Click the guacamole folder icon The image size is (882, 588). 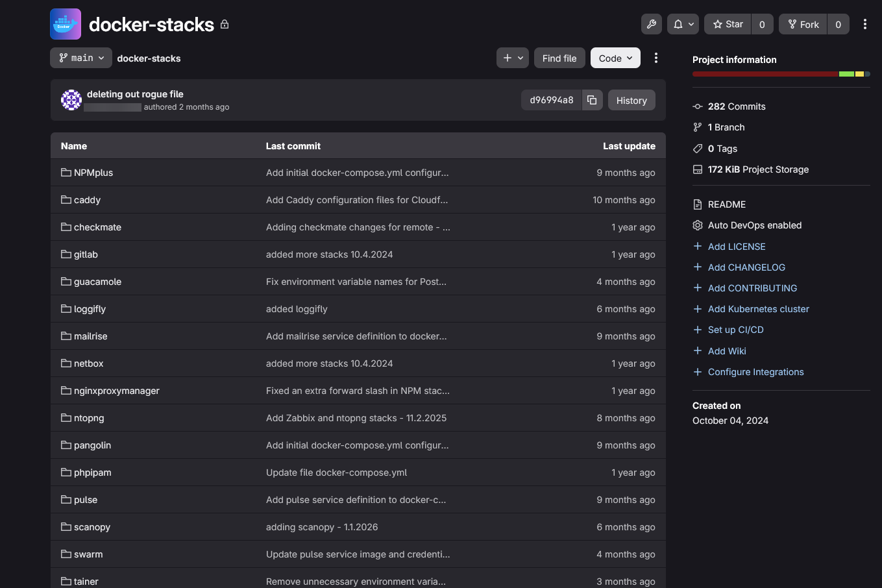(66, 282)
